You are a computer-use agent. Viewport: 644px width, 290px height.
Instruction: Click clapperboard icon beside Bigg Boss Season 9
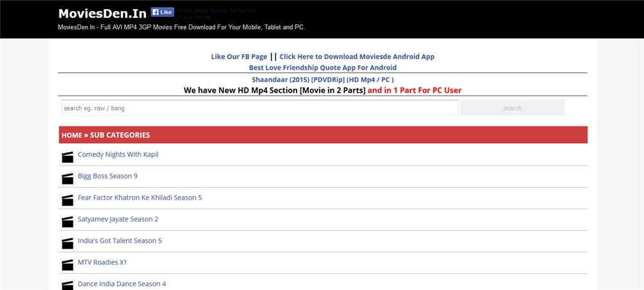point(68,179)
